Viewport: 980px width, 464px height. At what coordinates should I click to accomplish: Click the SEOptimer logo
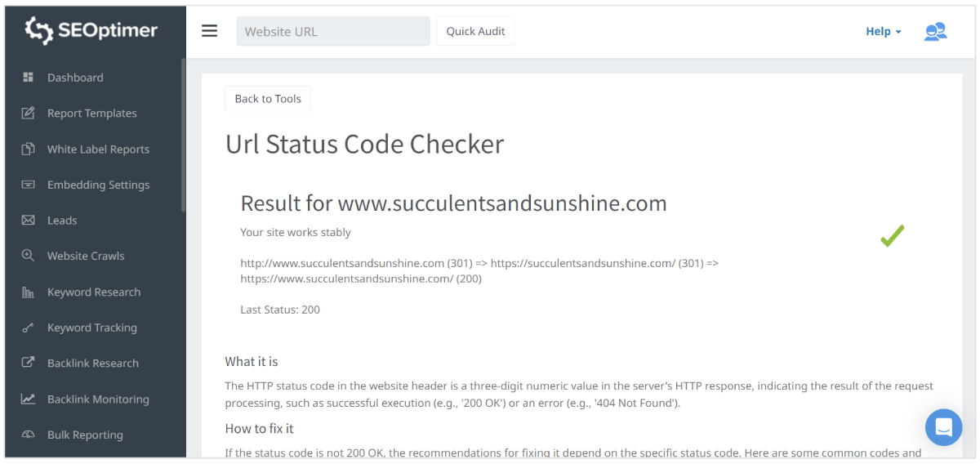91,30
